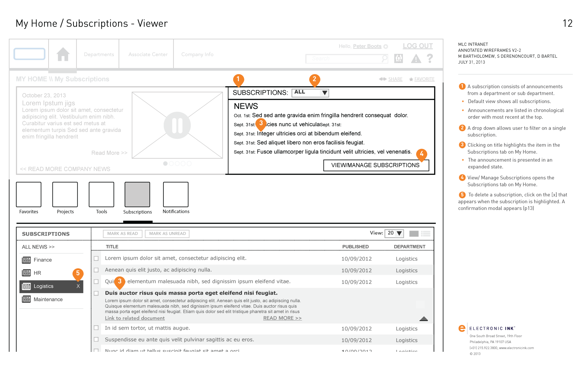Check the Lorem ipsum dolor row checkbox
588x370 pixels.
pyautogui.click(x=96, y=258)
